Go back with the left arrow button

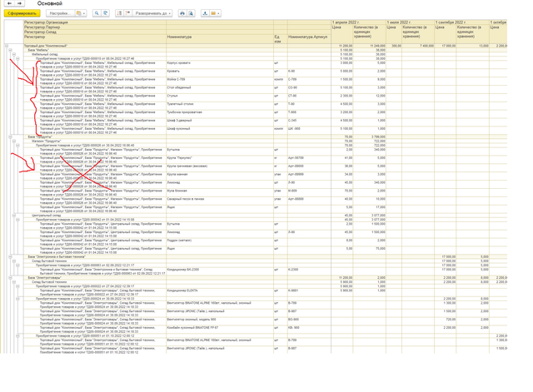(9, 3)
